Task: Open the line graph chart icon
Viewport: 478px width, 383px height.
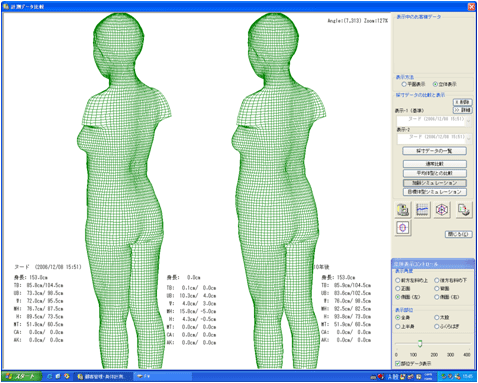Action: 422,210
